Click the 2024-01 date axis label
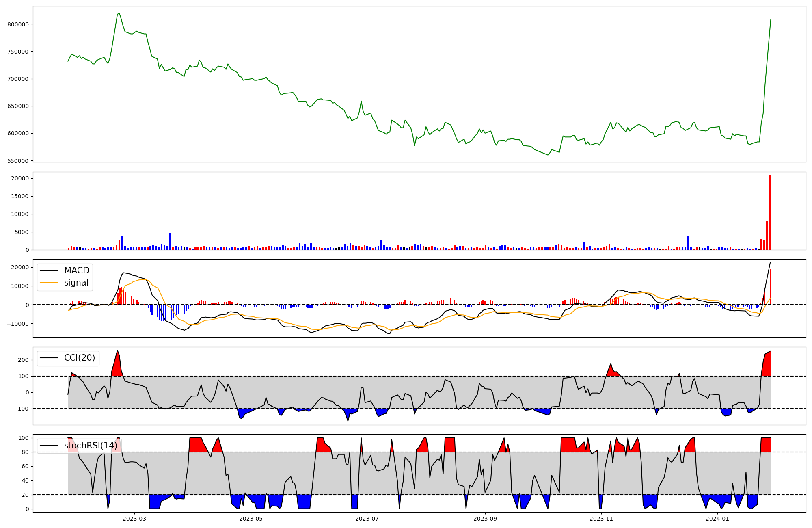812x528 pixels. pyautogui.click(x=718, y=519)
